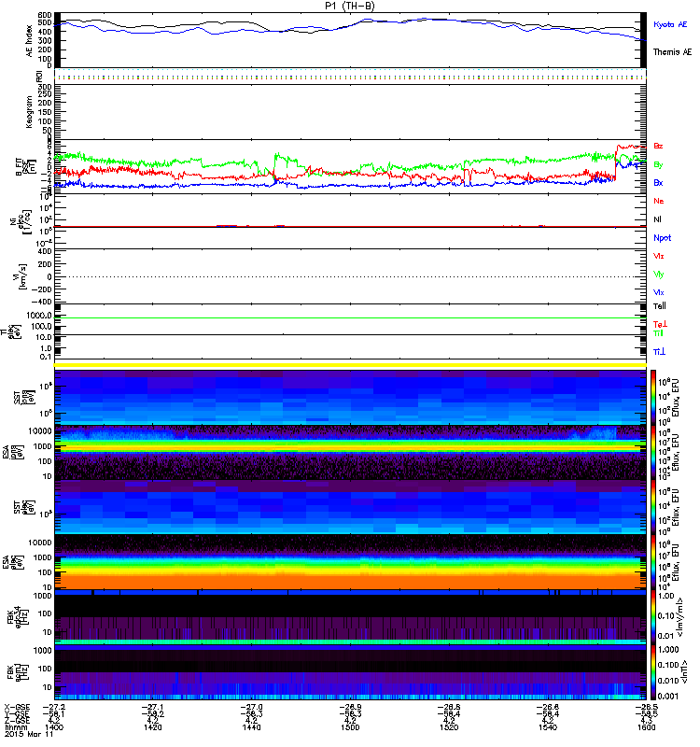The height and width of the screenshot is (747, 700).
Task: Select the Themis AE legend label
Action: (x=672, y=51)
